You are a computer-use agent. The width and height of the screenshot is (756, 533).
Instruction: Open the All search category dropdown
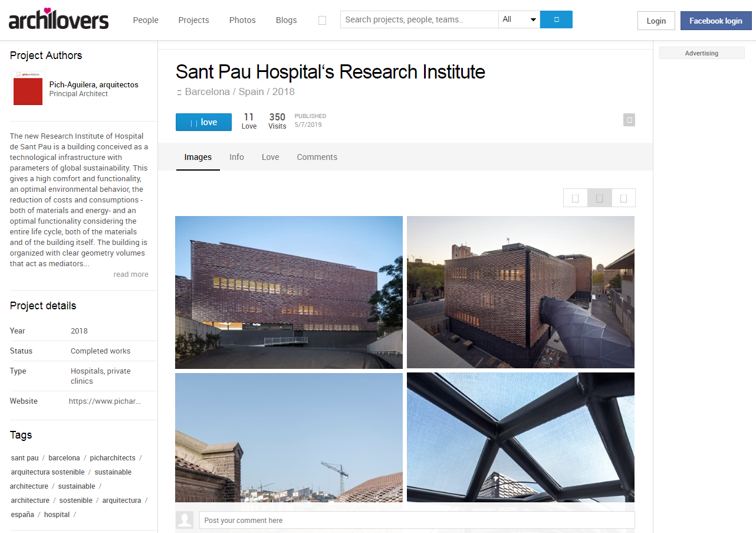(519, 19)
